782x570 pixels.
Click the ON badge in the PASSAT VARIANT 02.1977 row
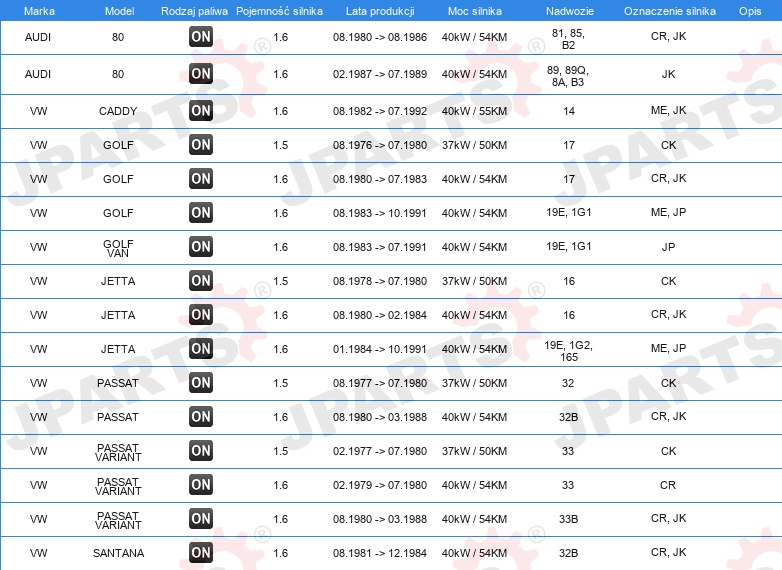click(x=201, y=450)
